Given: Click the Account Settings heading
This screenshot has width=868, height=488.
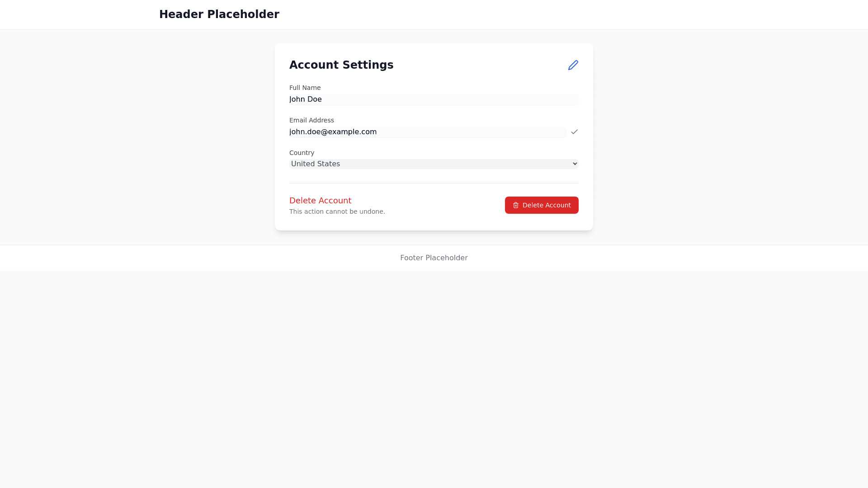Looking at the screenshot, I should tap(341, 65).
